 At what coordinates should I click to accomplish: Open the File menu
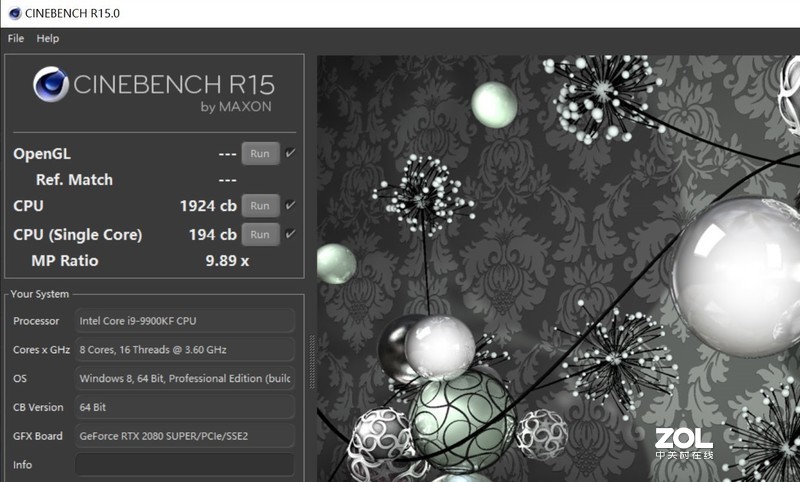tap(16, 38)
